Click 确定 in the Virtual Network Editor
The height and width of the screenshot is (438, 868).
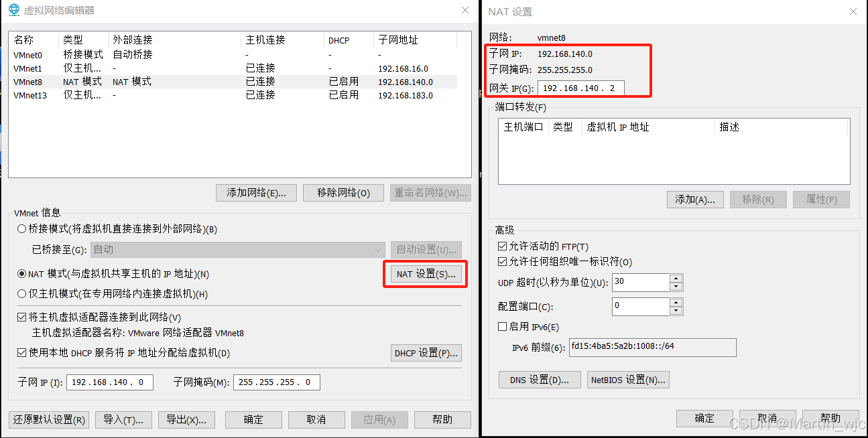253,420
